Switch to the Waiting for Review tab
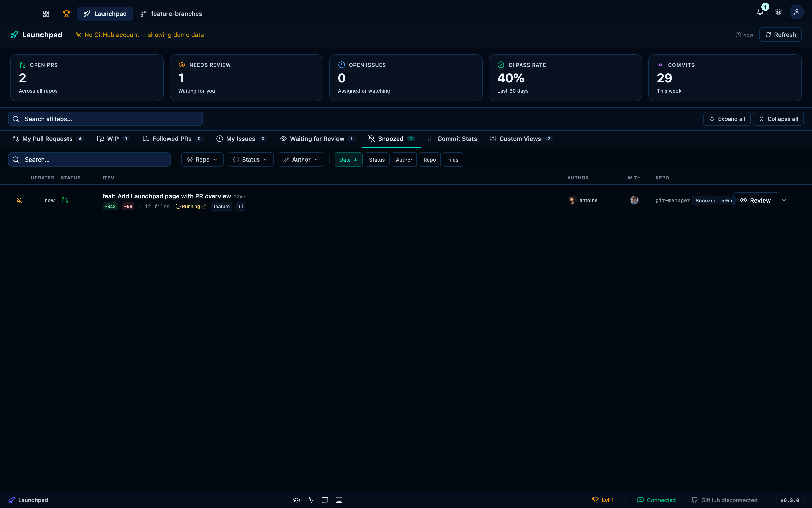The height and width of the screenshot is (508, 812). 317,139
